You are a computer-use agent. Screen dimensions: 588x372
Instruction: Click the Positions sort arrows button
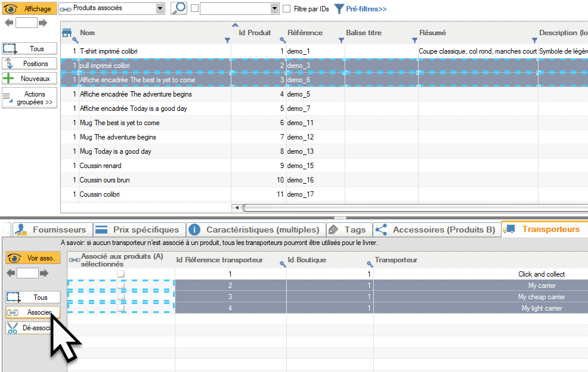[30, 64]
